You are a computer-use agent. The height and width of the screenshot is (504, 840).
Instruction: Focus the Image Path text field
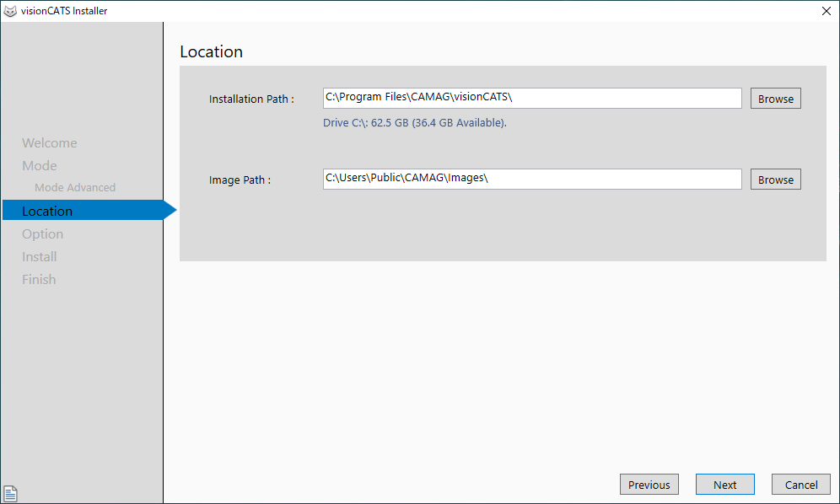531,179
